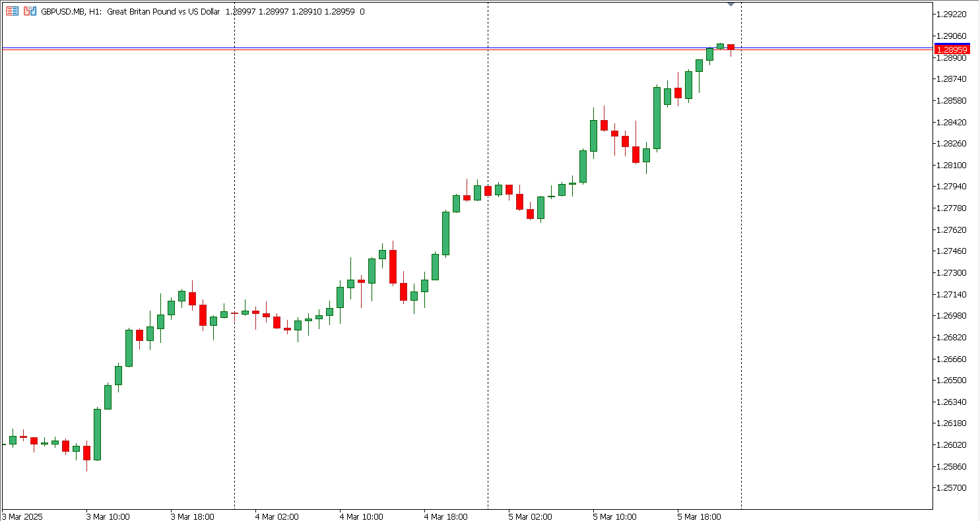The width and height of the screenshot is (980, 521).
Task: Click the 1.27460 price axis label
Action: [x=951, y=251]
